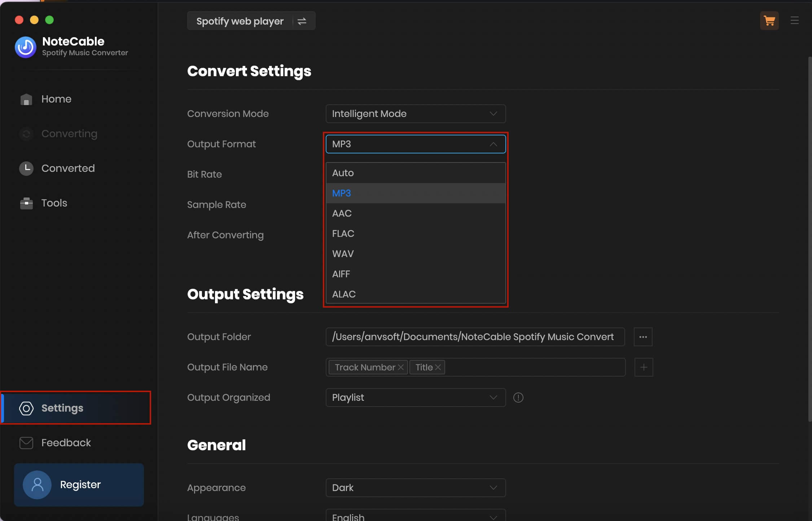Click the shopping cart icon
Image resolution: width=812 pixels, height=521 pixels.
(x=769, y=19)
